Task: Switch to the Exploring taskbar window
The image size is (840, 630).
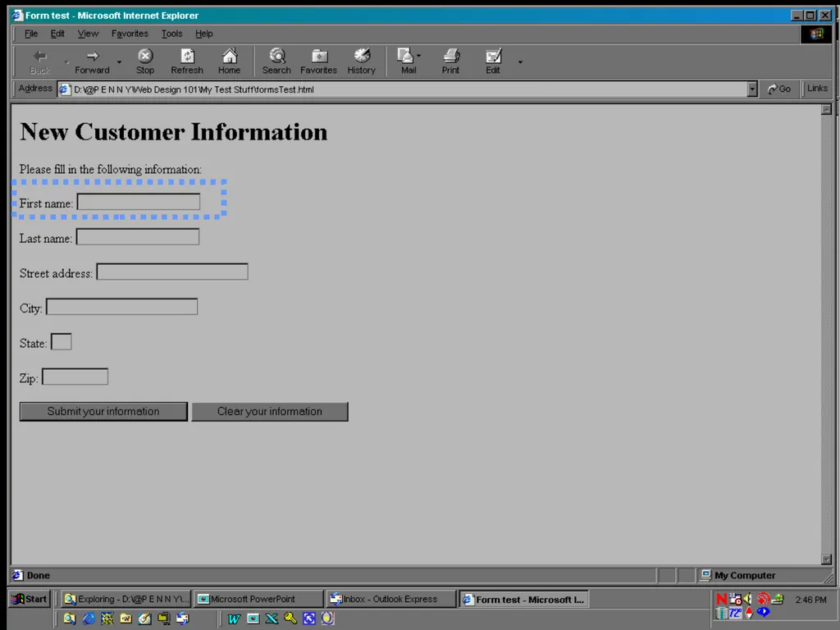Action: click(x=126, y=599)
